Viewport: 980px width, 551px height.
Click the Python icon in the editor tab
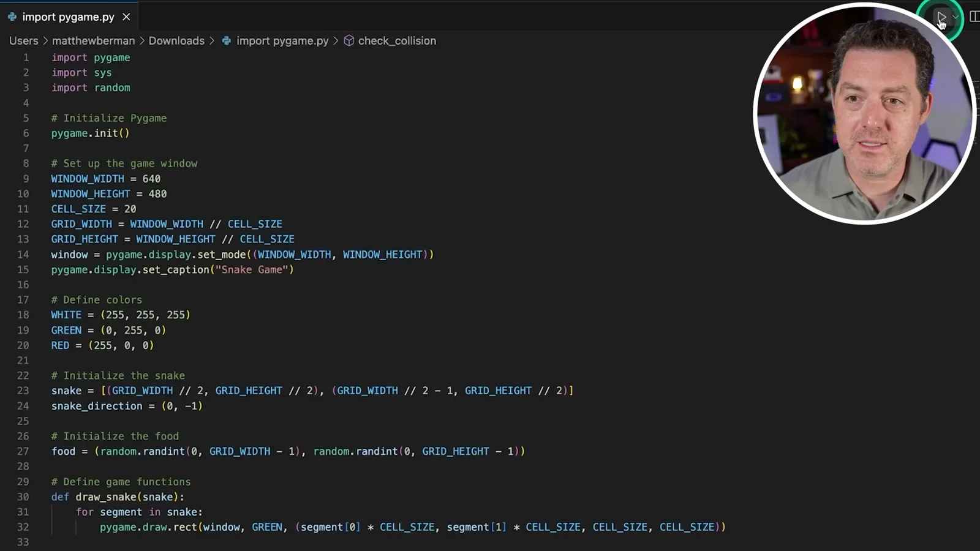coord(12,17)
